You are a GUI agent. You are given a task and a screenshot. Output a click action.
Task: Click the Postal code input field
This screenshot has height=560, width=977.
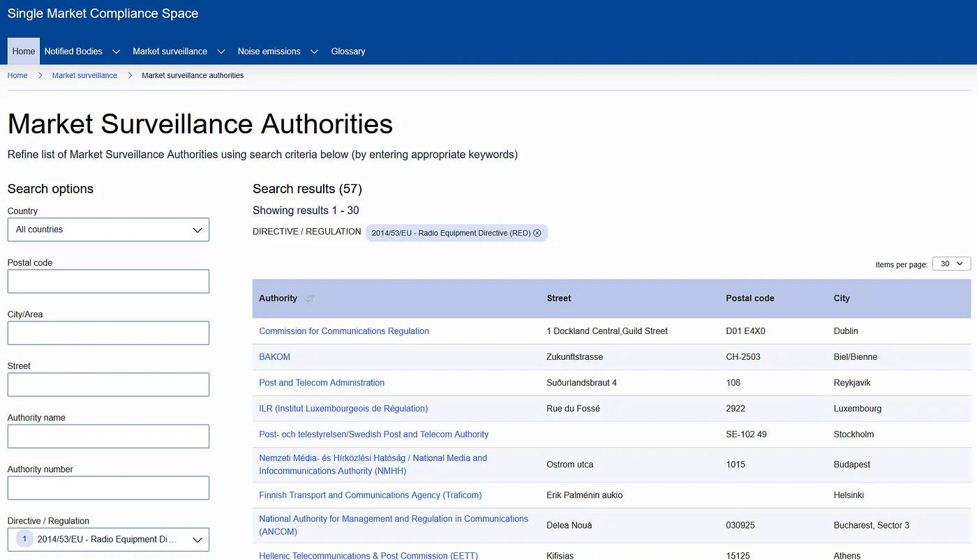click(x=108, y=281)
